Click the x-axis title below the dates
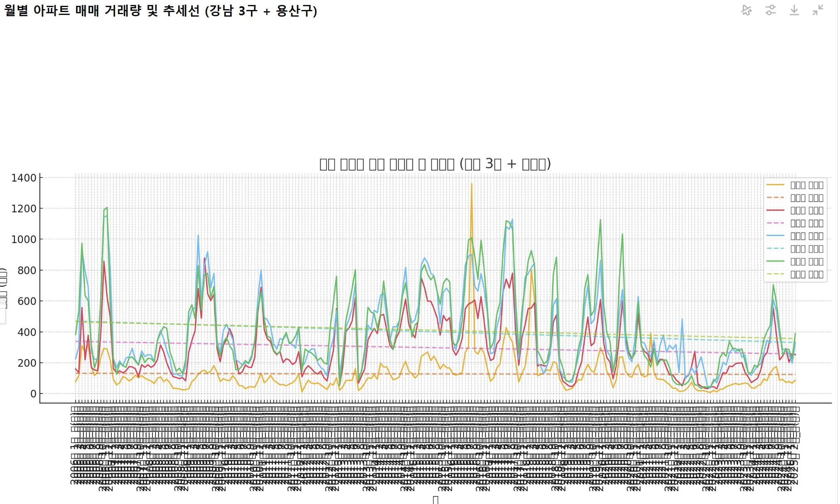The image size is (840, 504). pos(435,499)
